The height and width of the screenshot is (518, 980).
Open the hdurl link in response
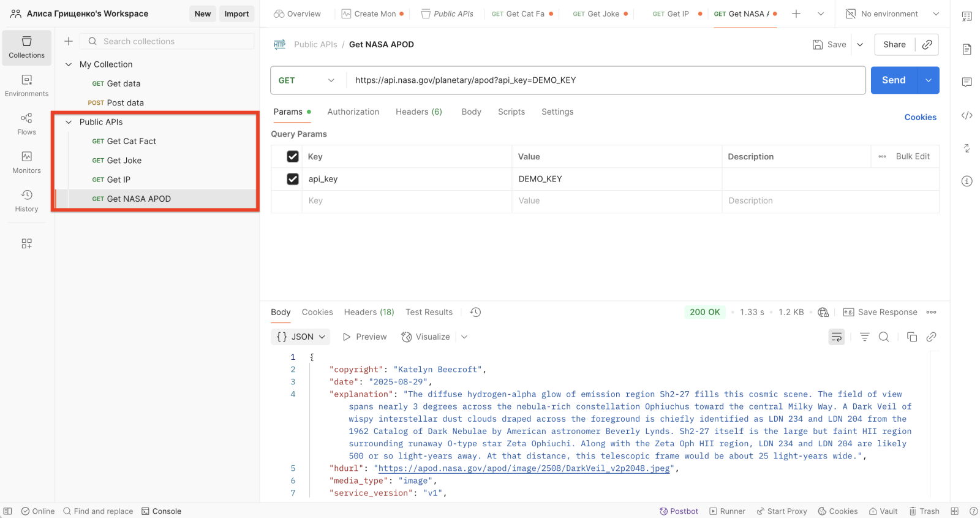point(524,468)
